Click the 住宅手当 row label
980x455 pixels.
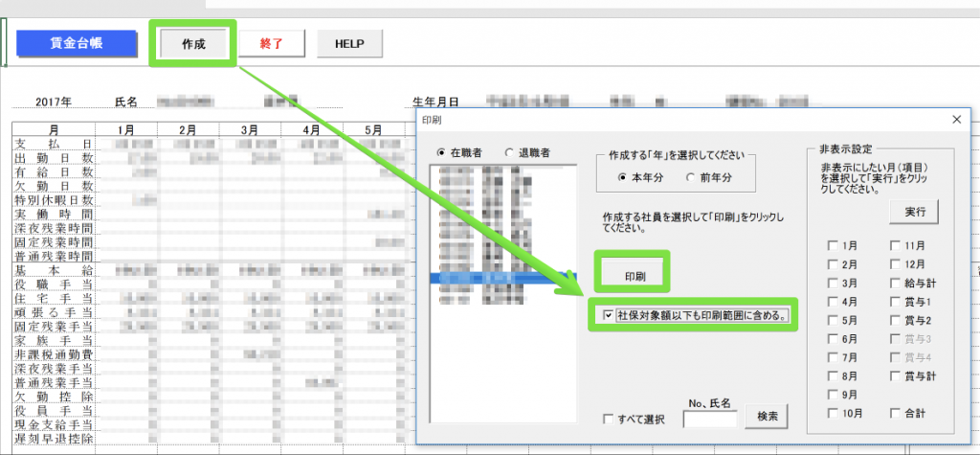[x=54, y=298]
